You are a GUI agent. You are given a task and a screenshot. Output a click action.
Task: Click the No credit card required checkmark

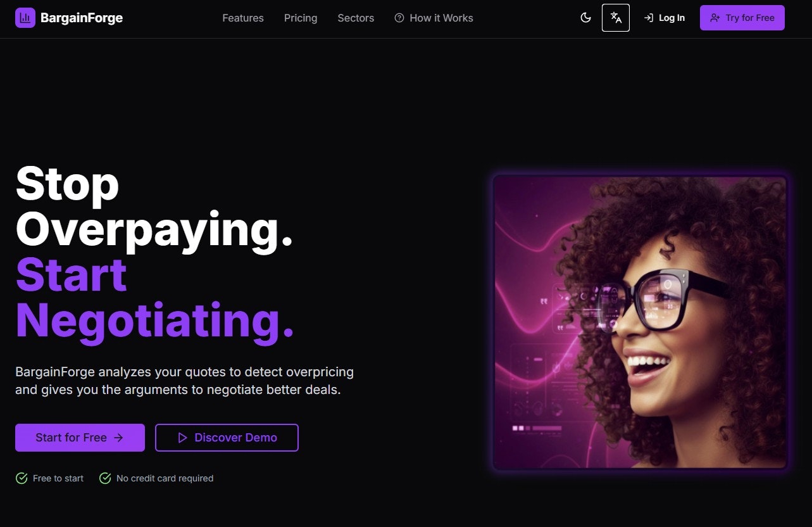(105, 478)
